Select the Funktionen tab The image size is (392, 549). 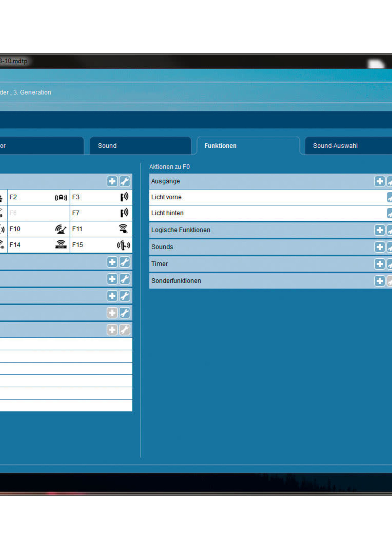pos(248,146)
